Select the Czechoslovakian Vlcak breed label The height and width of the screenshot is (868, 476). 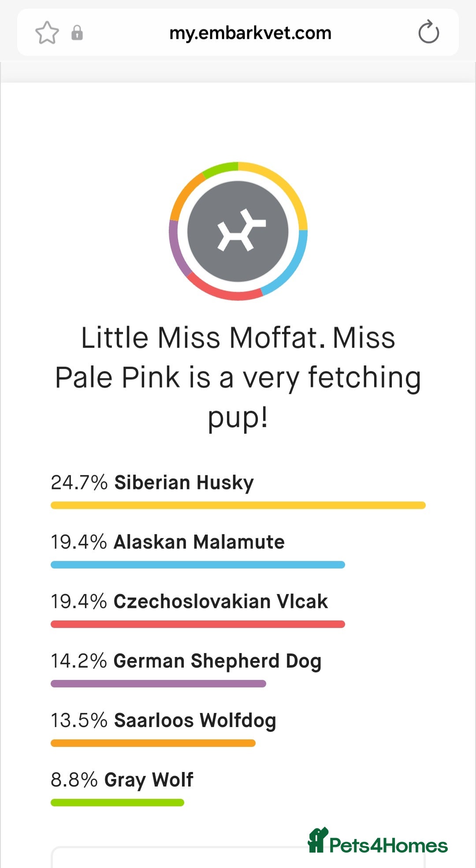[220, 601]
